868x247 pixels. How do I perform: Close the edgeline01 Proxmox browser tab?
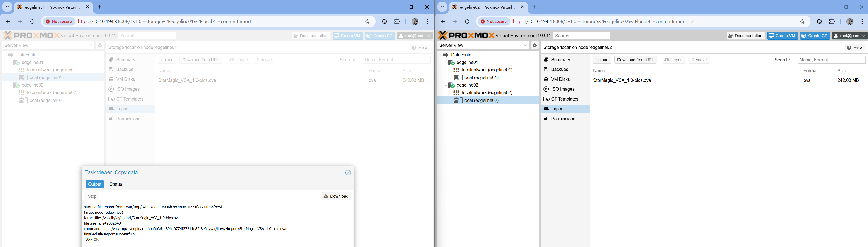click(88, 7)
